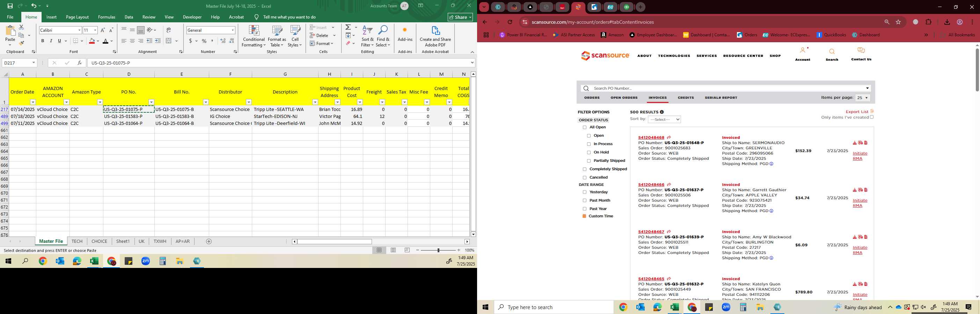Add a new sheet with plus icon
980x314 pixels.
coord(209,241)
